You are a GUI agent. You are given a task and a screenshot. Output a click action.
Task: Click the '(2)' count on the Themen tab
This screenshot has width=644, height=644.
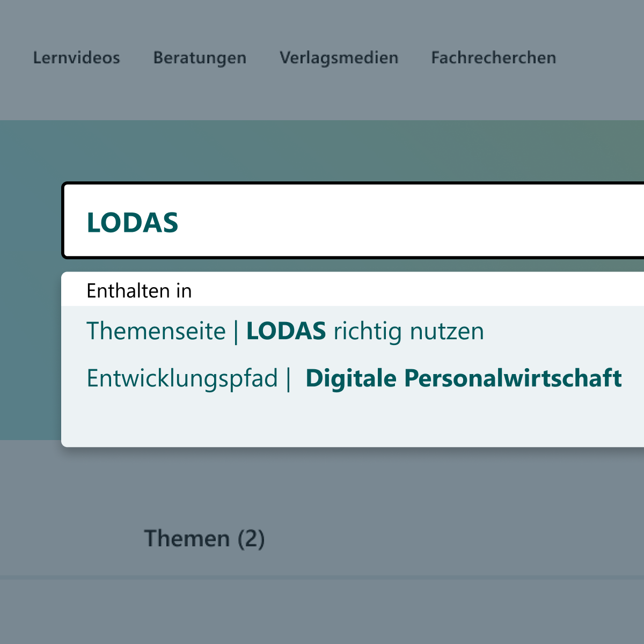[251, 538]
